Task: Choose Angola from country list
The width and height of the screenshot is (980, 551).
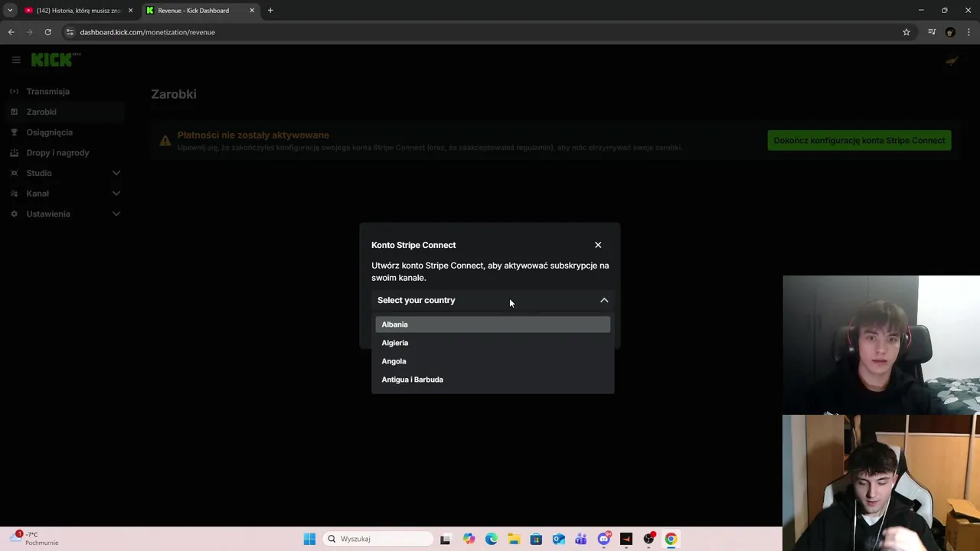Action: (492, 361)
